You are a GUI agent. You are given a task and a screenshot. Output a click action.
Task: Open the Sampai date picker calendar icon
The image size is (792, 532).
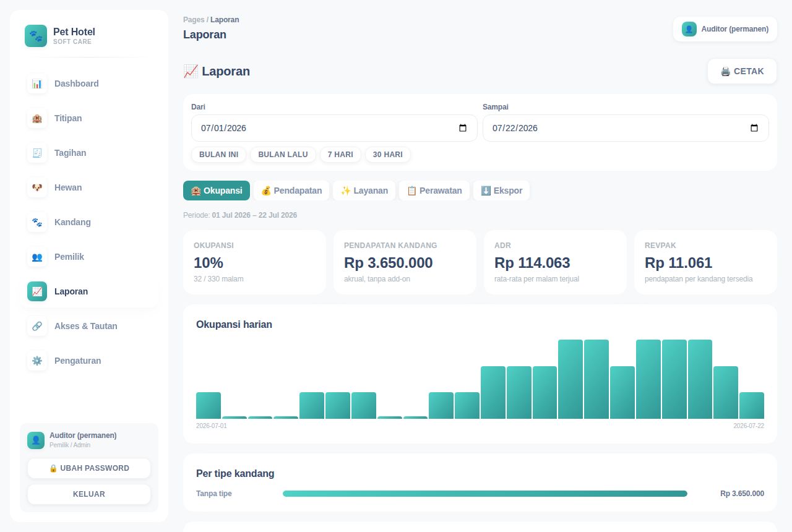click(x=754, y=128)
